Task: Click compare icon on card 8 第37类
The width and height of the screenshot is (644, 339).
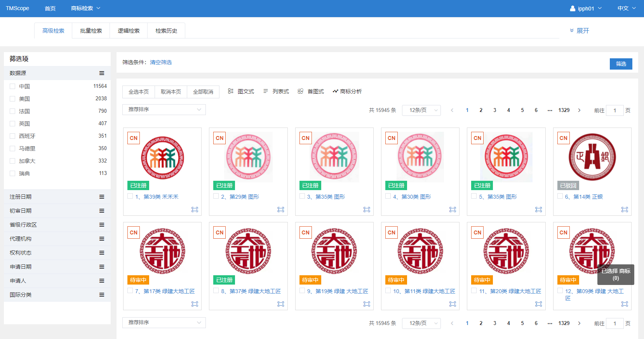Action: (x=280, y=304)
